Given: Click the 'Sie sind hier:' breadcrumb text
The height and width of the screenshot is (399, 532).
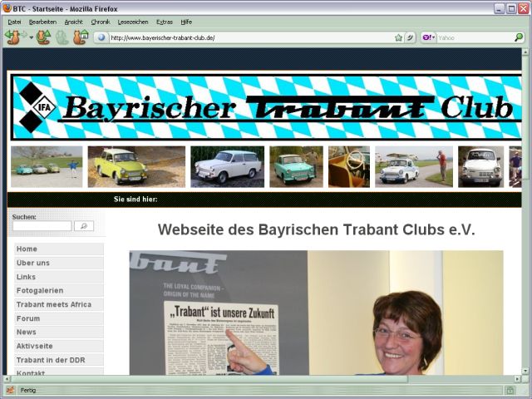Looking at the screenshot, I should [135, 199].
